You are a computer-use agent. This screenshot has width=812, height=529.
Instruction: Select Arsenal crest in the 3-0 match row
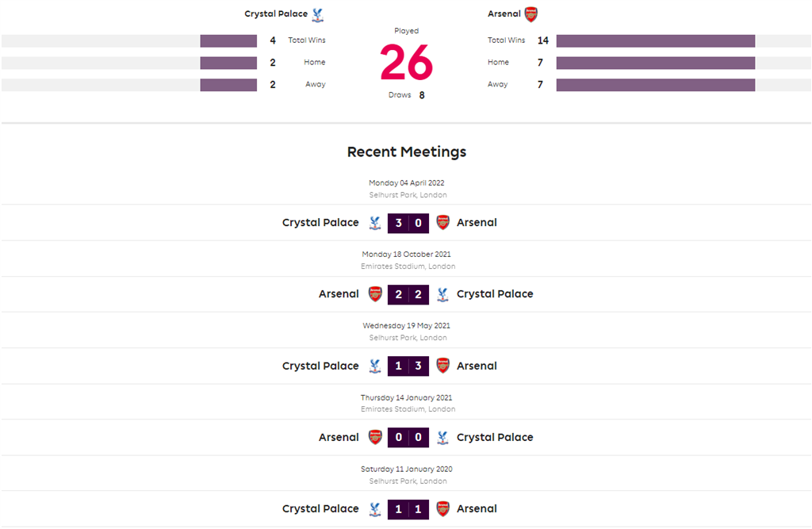[x=442, y=223]
